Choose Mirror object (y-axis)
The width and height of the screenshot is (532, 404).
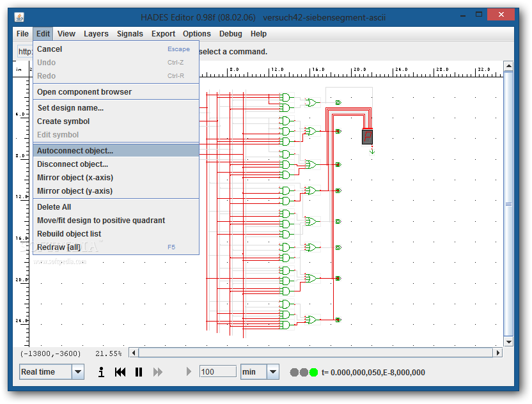(116, 191)
